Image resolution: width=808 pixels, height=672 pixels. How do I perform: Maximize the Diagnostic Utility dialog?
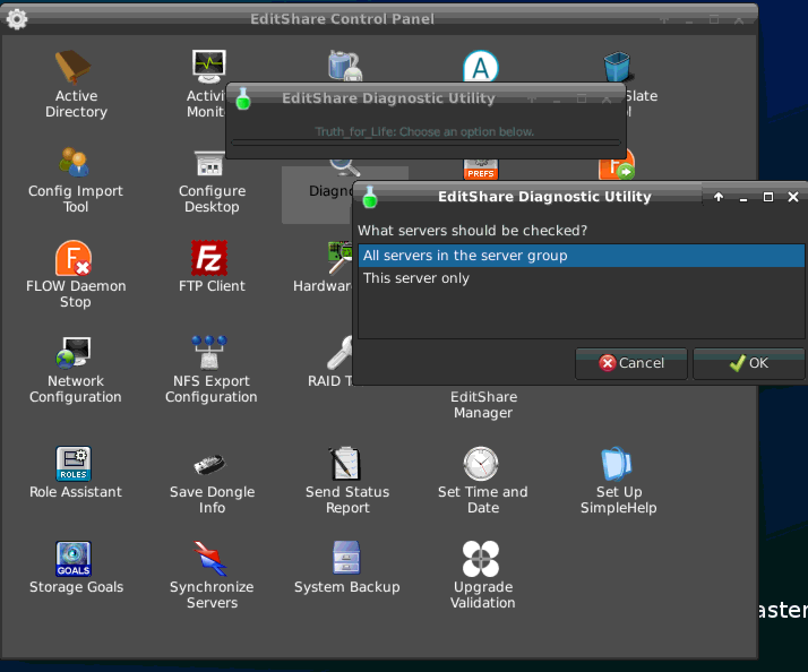point(768,197)
